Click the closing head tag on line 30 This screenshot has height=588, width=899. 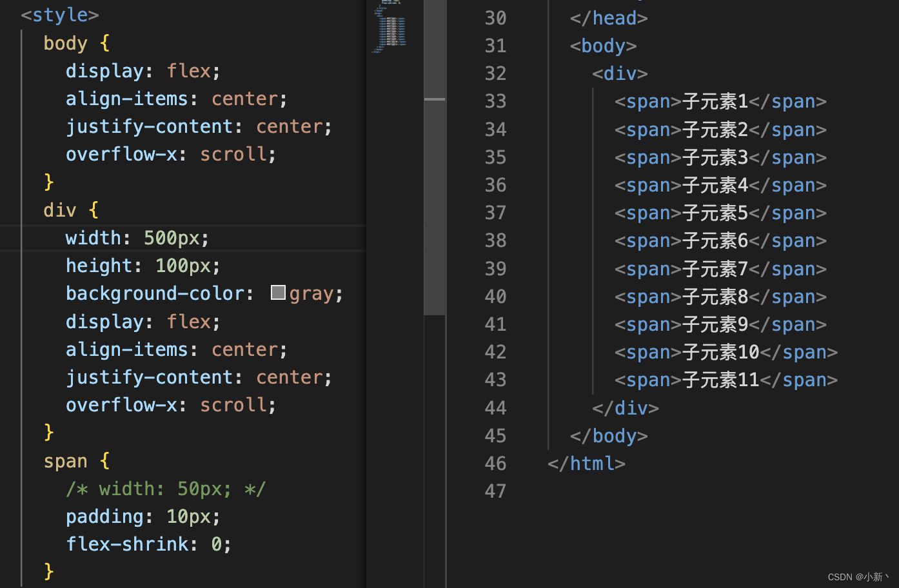[608, 17]
